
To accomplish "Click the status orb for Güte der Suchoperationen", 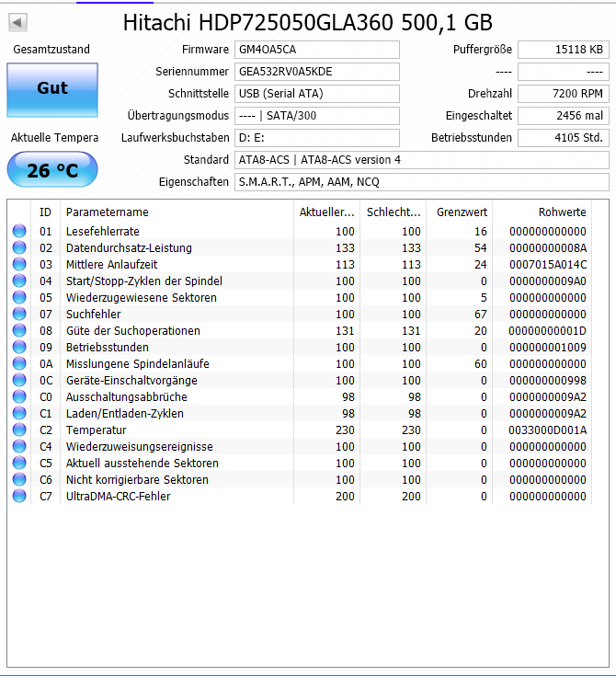I will 19,330.
